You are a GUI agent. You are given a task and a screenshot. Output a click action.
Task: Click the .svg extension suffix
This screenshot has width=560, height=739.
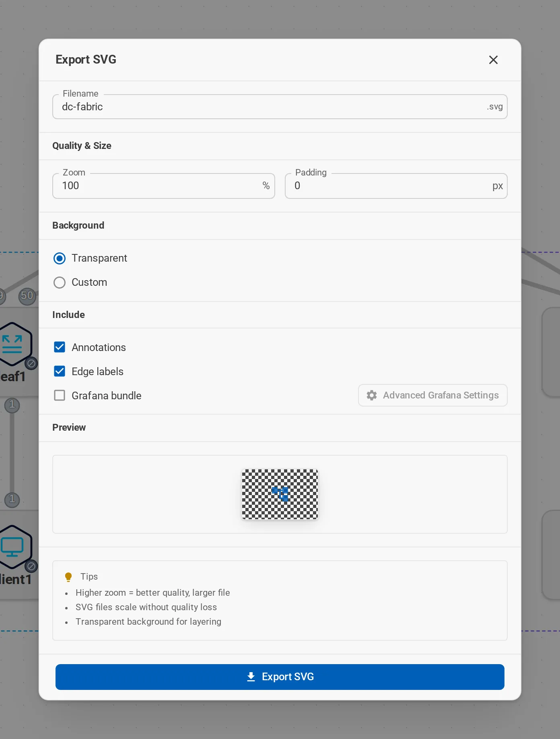point(495,107)
